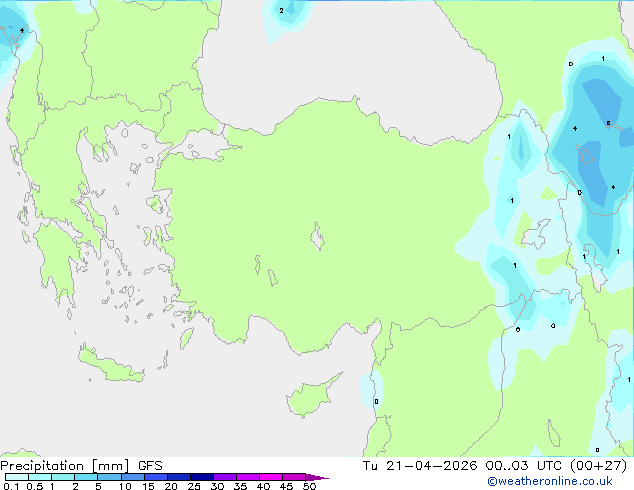The image size is (634, 490).
Task: Click the '(00+27)' forecast offset text
Action: (598, 466)
